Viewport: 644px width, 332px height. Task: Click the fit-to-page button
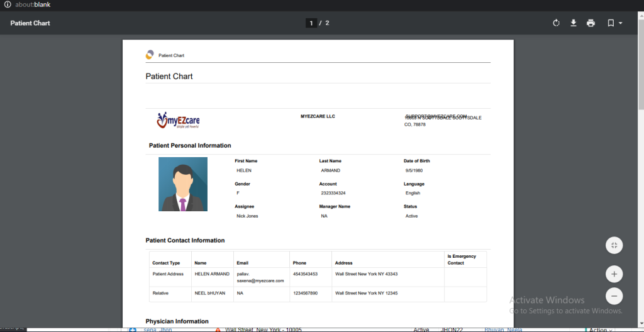click(614, 245)
